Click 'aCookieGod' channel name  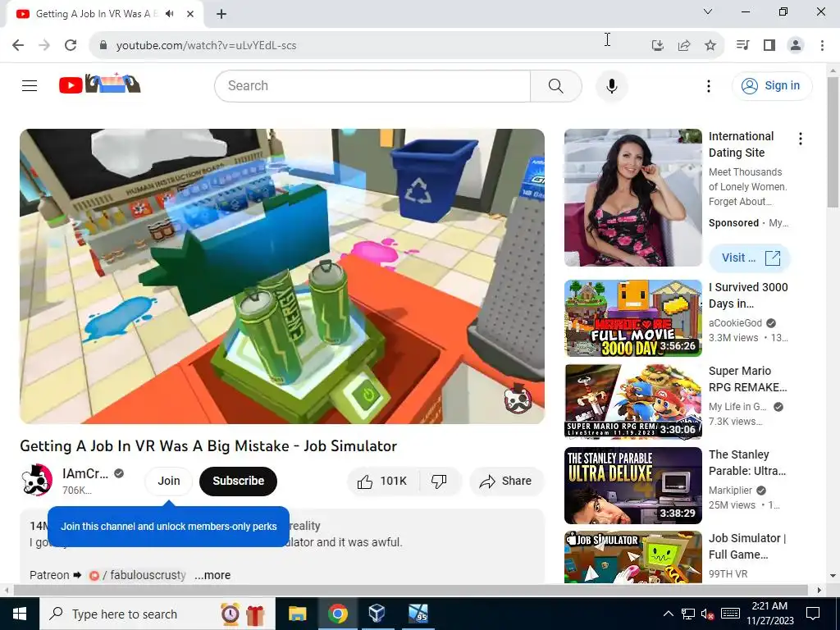click(735, 323)
